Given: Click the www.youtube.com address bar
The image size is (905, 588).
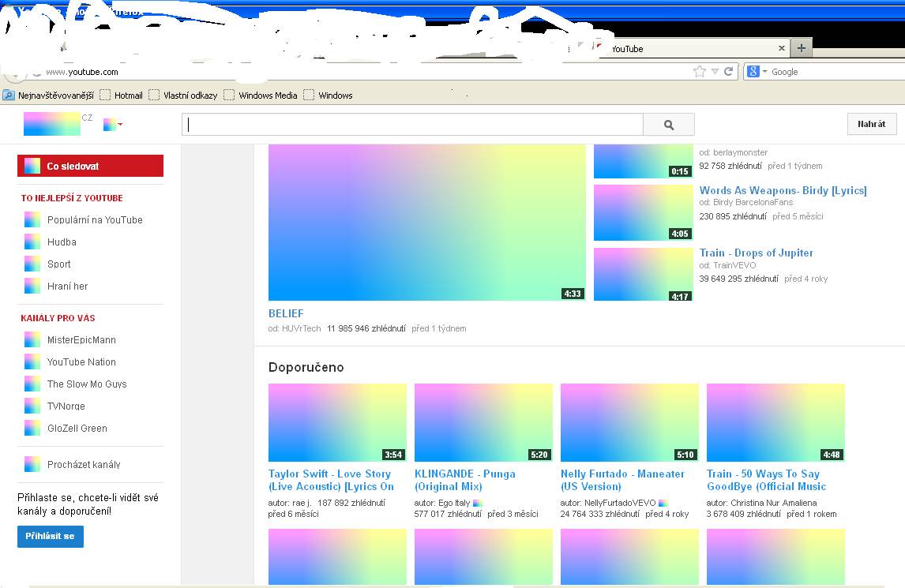Looking at the screenshot, I should (x=370, y=72).
